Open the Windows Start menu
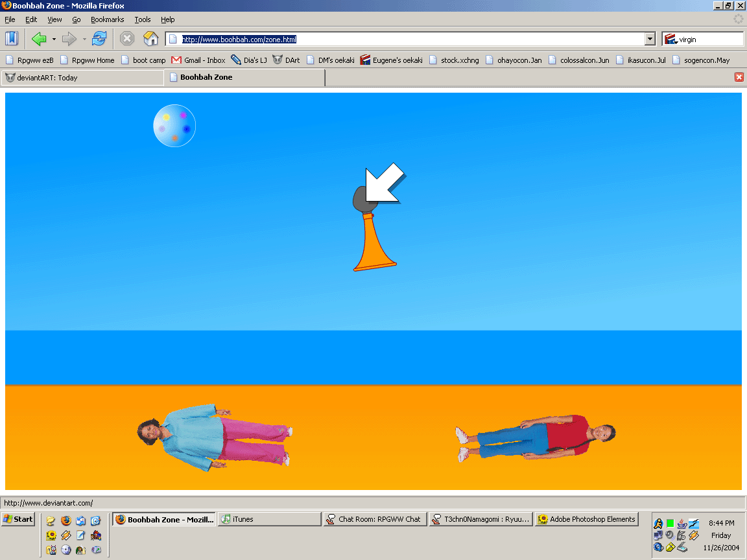 click(x=18, y=519)
